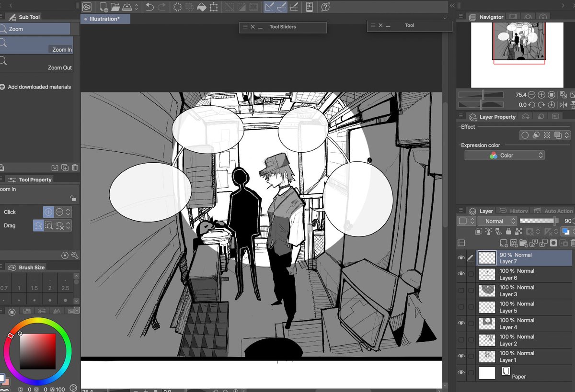The width and height of the screenshot is (575, 392).
Task: Open sub tool detail wrench icon
Action: (x=75, y=256)
